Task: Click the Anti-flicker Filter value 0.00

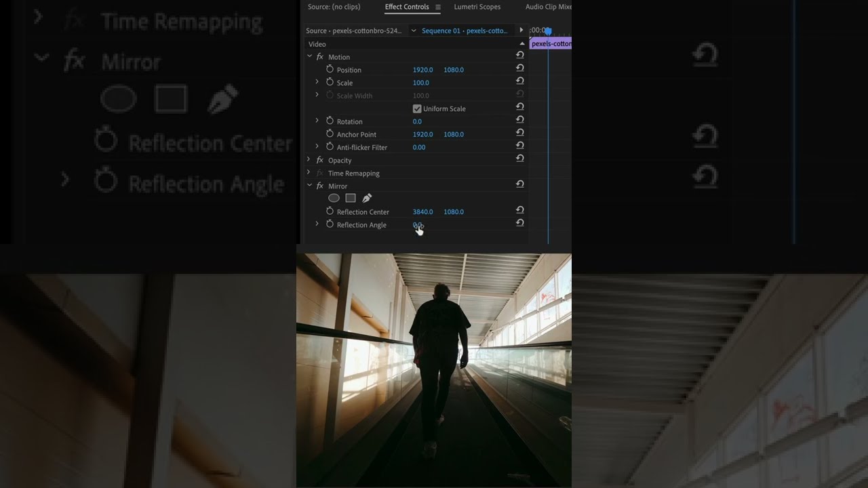Action: coord(419,147)
